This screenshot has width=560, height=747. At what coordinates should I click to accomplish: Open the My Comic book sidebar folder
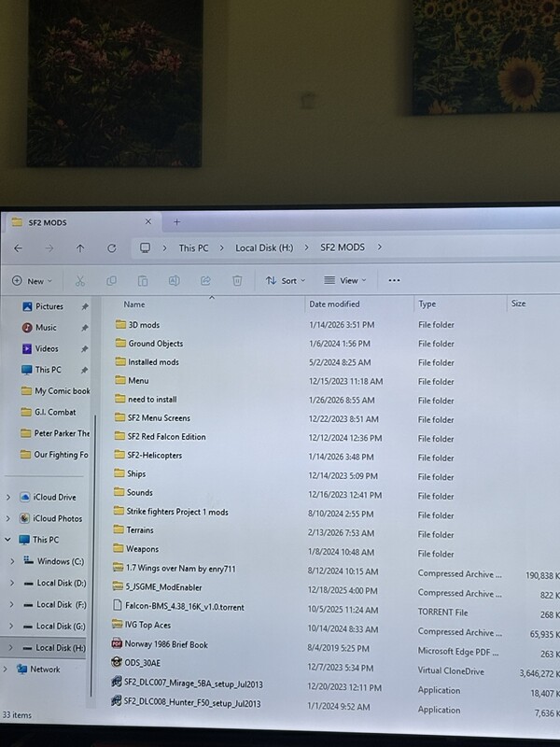coord(55,391)
